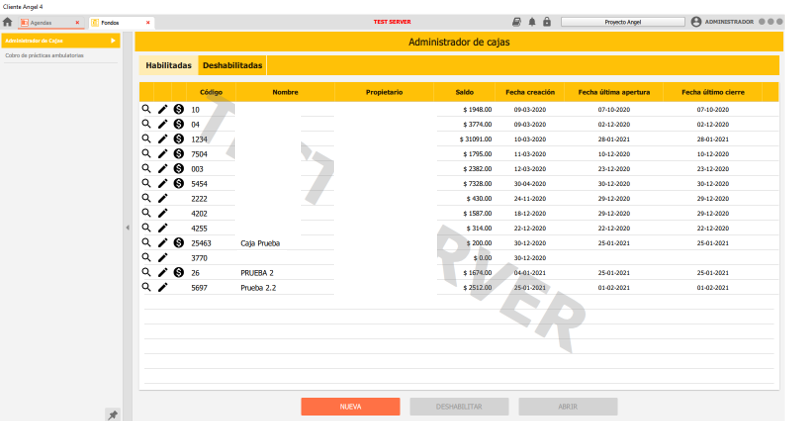Open notifications bell icon in header
The width and height of the screenshot is (785, 421).
point(532,22)
